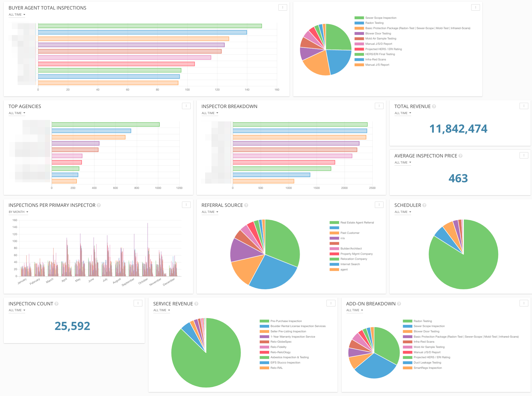532x396 pixels.
Task: Open All Time dropdown under Scheduler
Action: click(x=403, y=212)
